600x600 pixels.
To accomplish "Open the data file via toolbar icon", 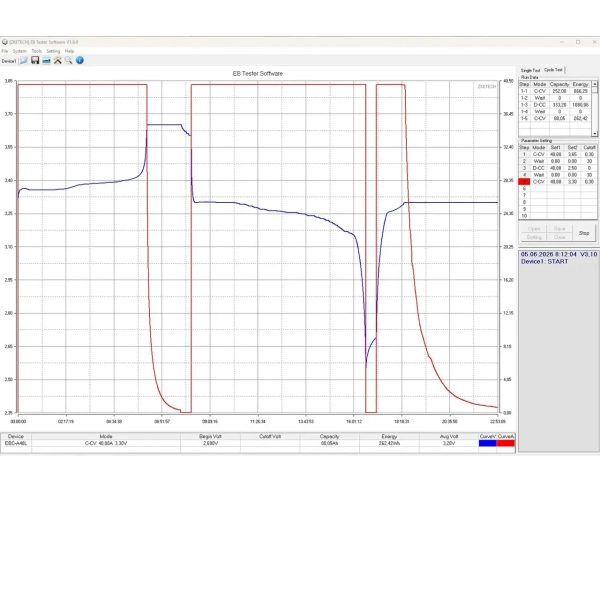I will point(24,60).
